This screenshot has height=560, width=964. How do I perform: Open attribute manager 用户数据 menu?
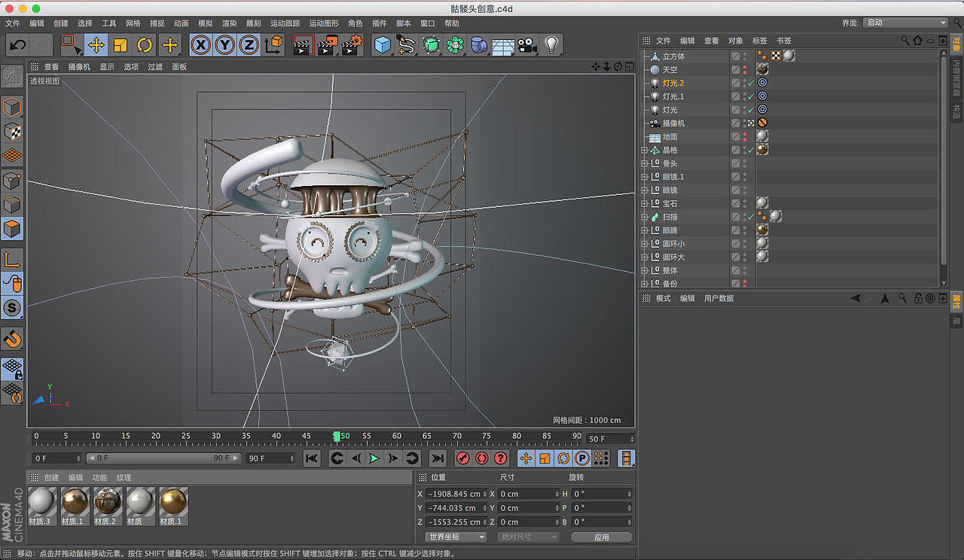pos(718,299)
